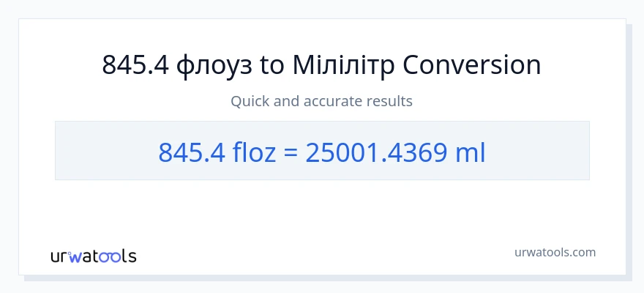
Task: Click the word 'Мілілітр' in the title
Action: [343, 65]
